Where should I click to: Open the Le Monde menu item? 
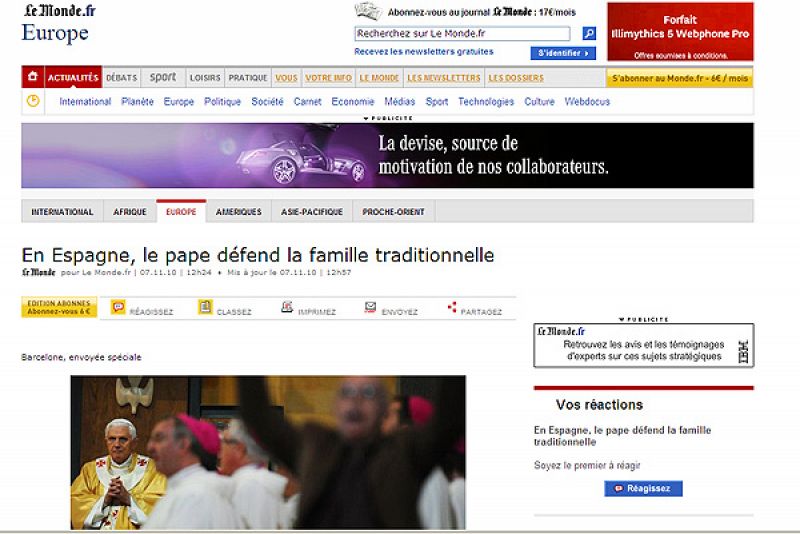(379, 78)
